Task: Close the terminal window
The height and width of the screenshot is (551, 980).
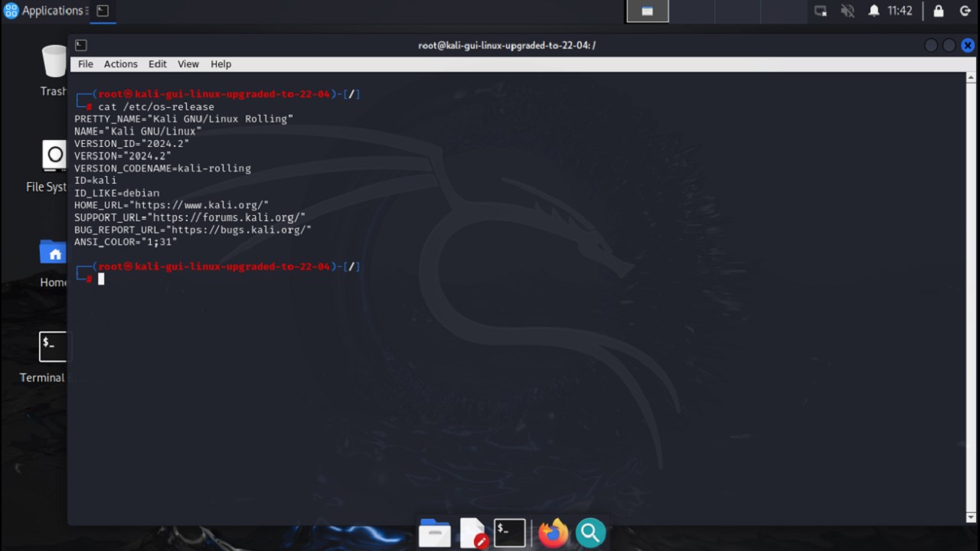Action: point(968,45)
